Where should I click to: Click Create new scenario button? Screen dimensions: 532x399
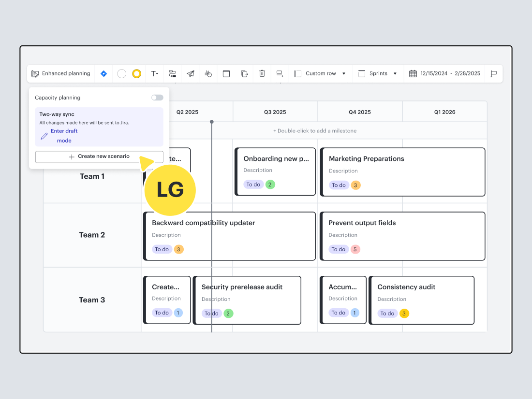[x=99, y=157]
